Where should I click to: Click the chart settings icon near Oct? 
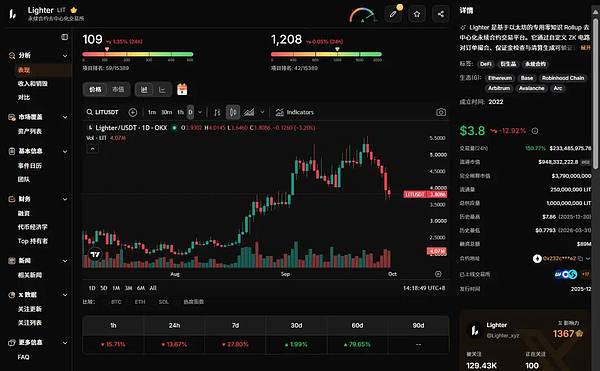click(438, 274)
